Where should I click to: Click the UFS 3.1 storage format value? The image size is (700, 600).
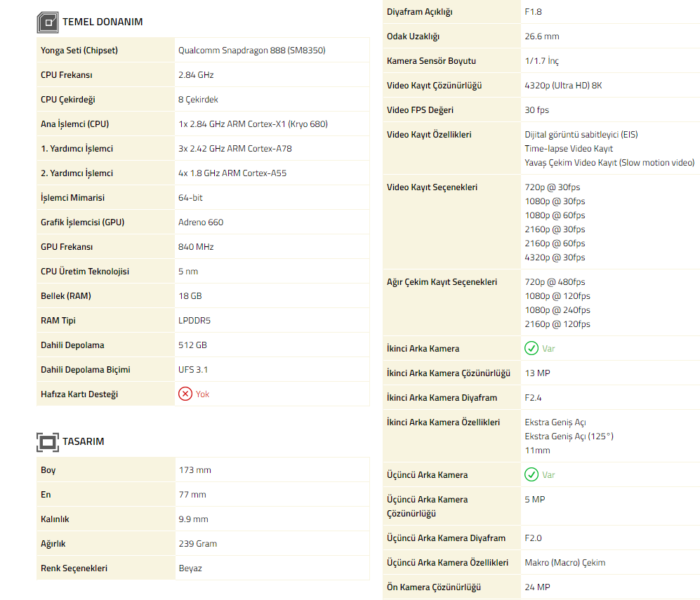[193, 370]
